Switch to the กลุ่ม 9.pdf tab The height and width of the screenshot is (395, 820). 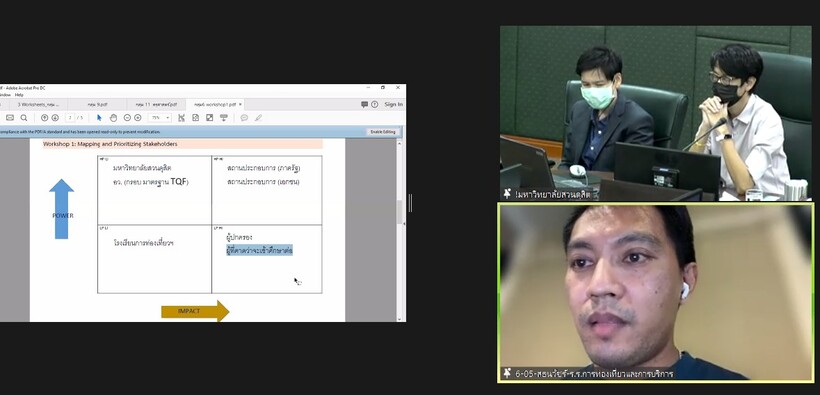(97, 104)
